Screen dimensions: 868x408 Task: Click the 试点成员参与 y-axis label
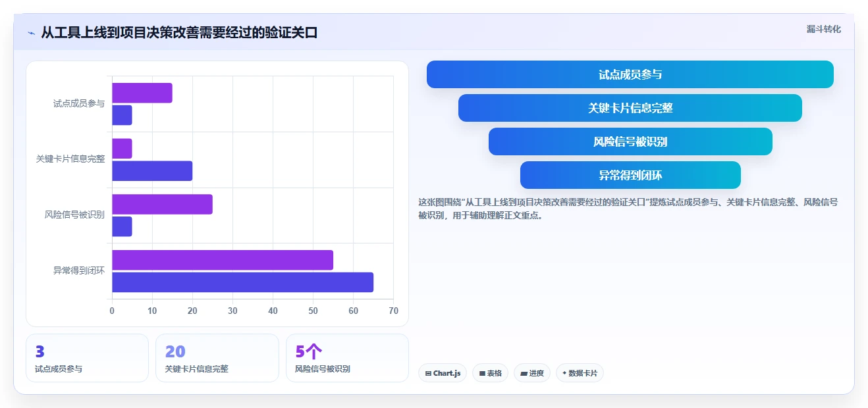pos(79,103)
